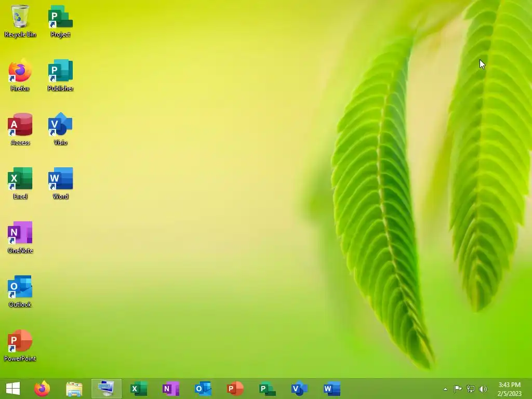532x399 pixels.
Task: Open the Action Center flag icon
Action: pyautogui.click(x=458, y=389)
